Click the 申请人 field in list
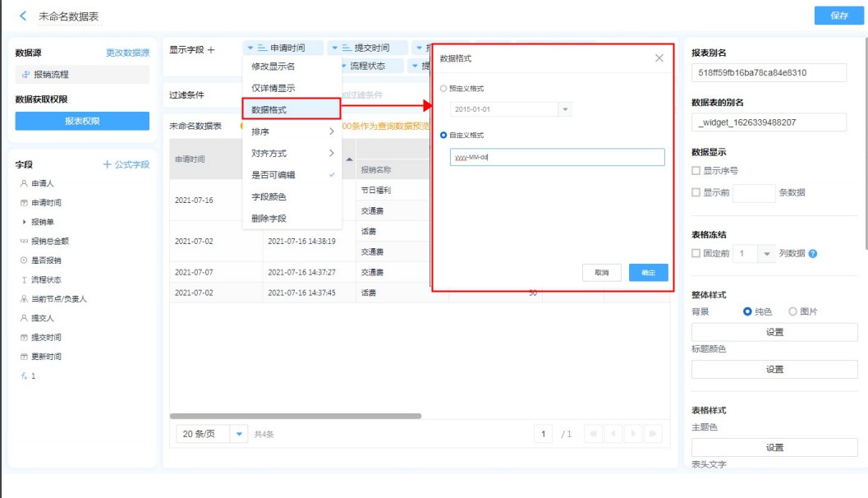Screen dimensions: 868x498 pyautogui.click(x=43, y=183)
